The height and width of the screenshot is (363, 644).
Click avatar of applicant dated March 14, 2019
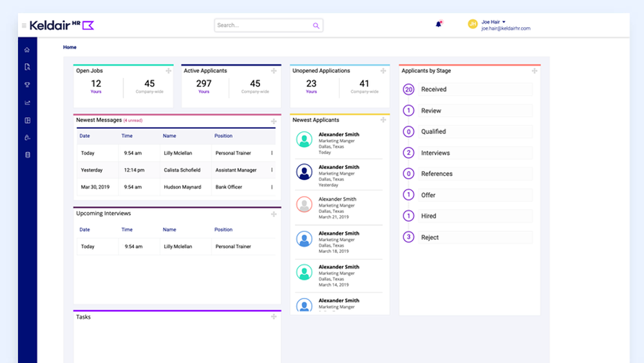point(305,272)
